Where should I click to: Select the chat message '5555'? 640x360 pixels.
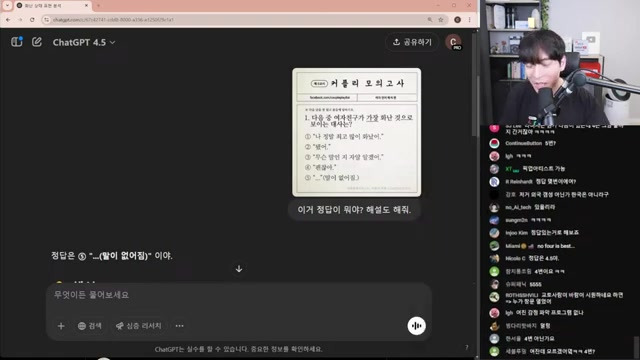pyautogui.click(x=535, y=284)
